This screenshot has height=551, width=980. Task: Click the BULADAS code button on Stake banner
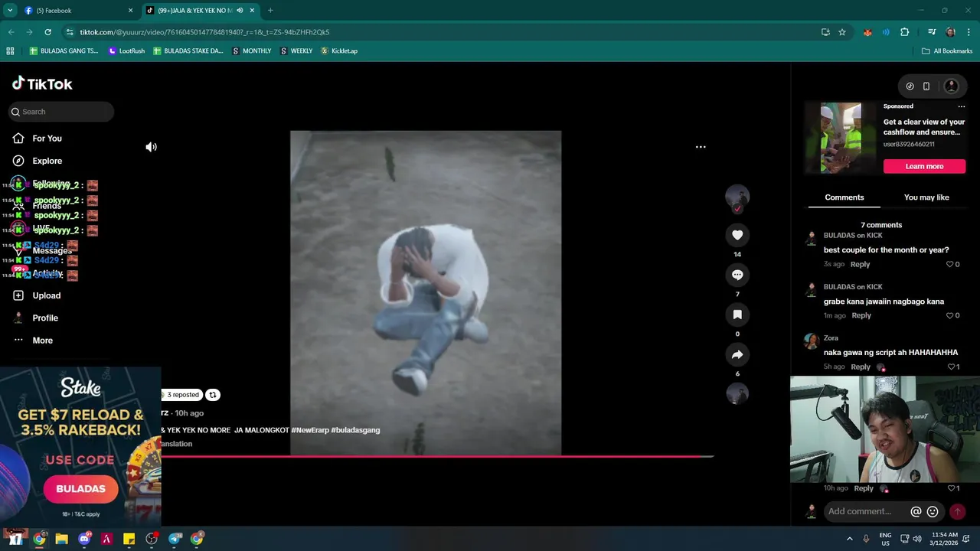point(80,488)
